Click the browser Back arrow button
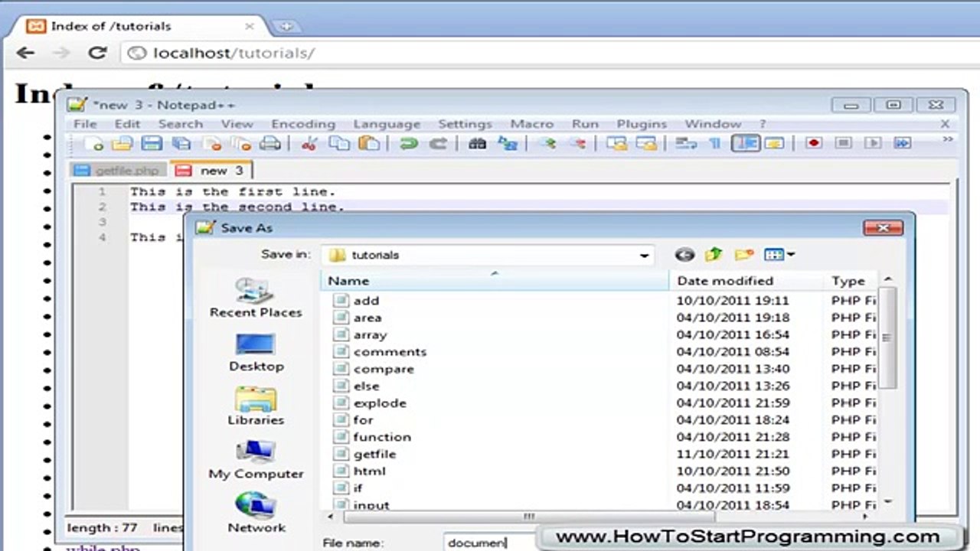Screen dimensions: 980x551 [x=26, y=53]
